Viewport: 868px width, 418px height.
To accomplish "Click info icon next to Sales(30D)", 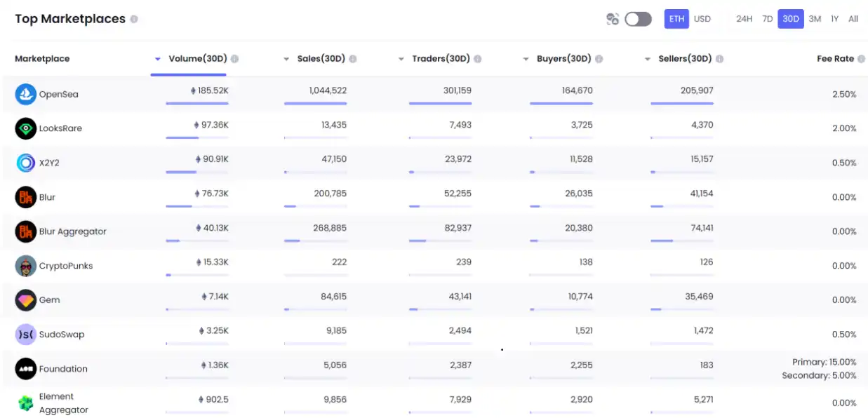I will click(353, 59).
